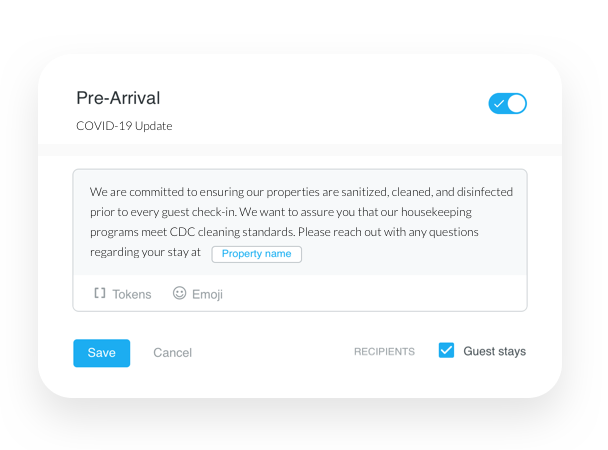Click the Tokens bracket icon
The width and height of the screenshot is (608, 450).
point(100,293)
